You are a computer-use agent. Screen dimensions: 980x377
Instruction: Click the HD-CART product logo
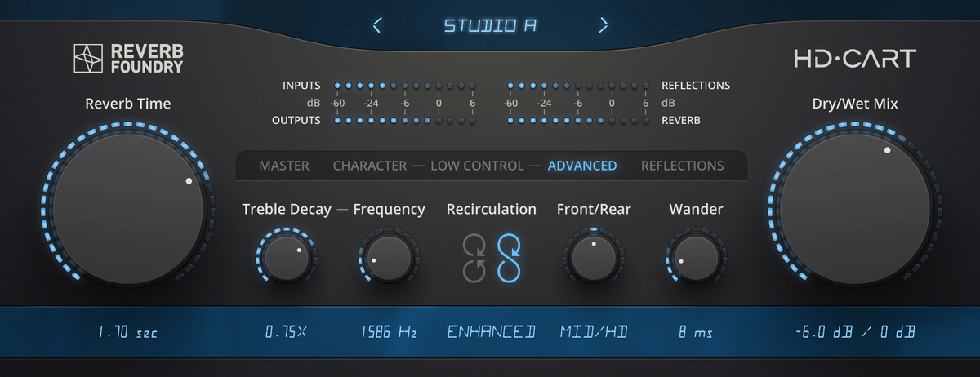click(x=855, y=58)
